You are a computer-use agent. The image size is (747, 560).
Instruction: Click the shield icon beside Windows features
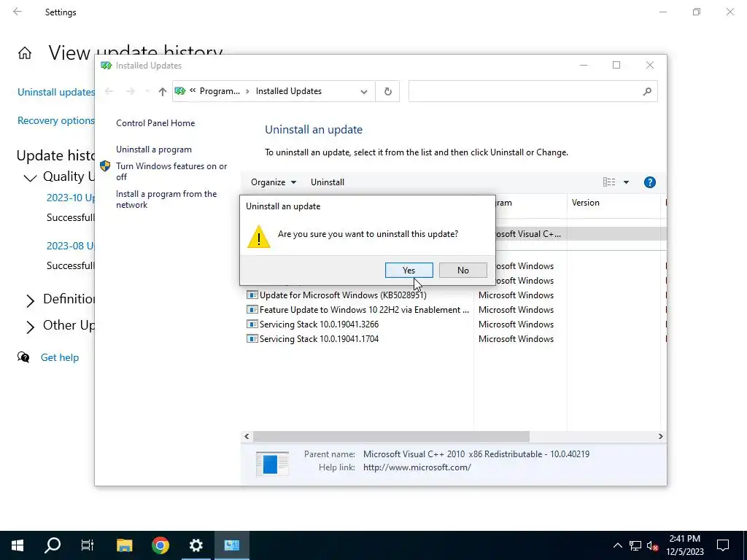pyautogui.click(x=105, y=166)
